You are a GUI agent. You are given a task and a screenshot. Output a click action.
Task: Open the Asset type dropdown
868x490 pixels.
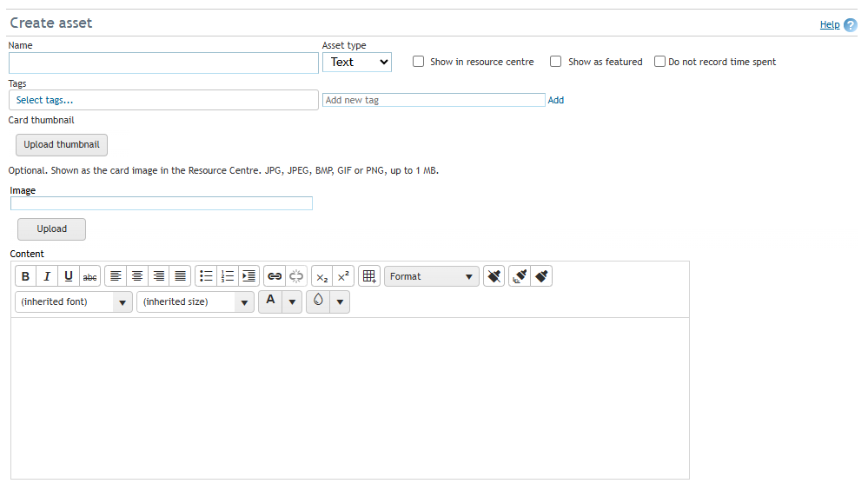[357, 62]
